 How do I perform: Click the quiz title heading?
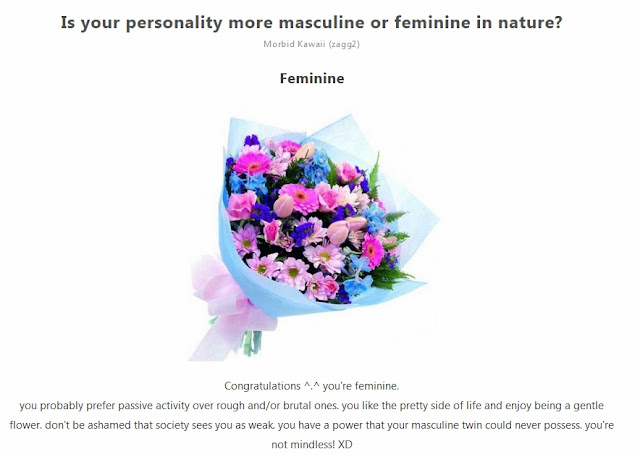click(311, 22)
